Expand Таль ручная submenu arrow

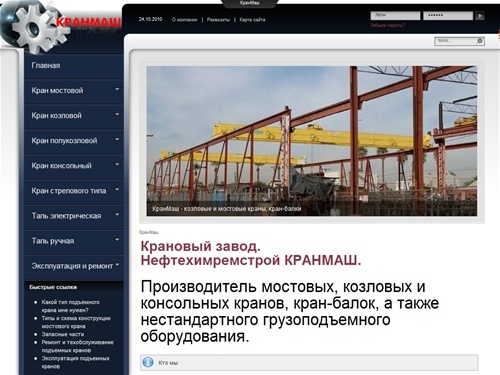117,239
